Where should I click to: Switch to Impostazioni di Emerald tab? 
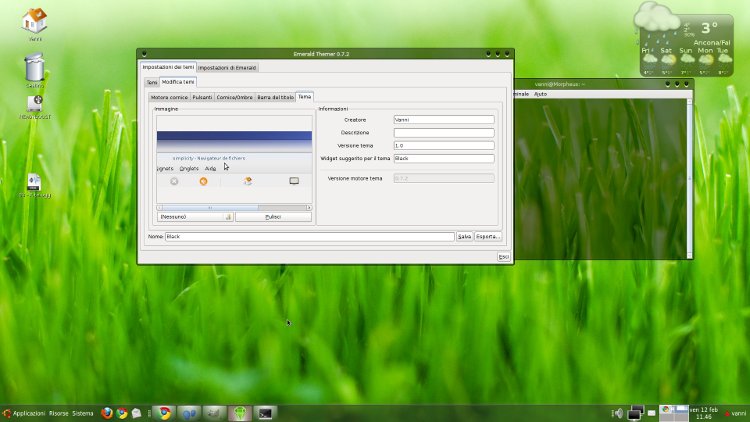point(227,68)
